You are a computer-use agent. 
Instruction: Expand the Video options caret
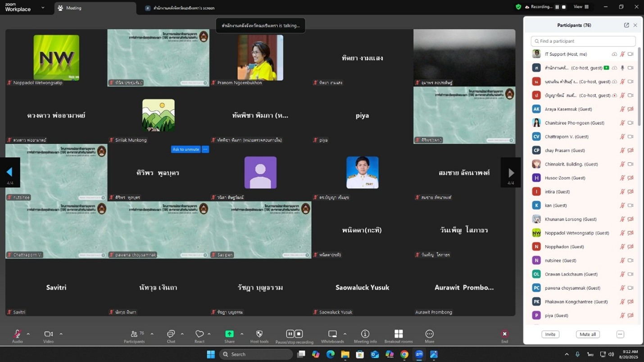pos(61,334)
